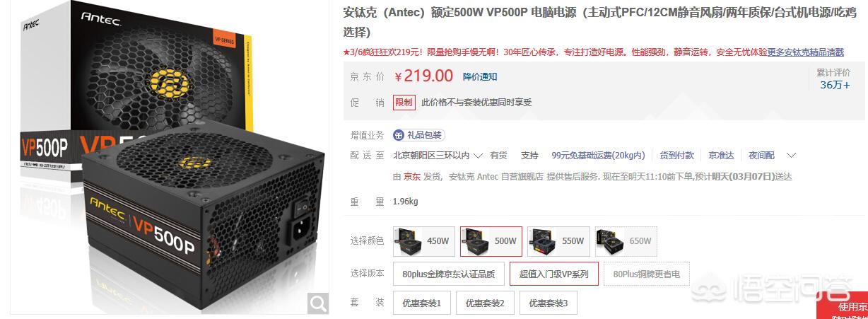868x319 pixels.
Task: Click the 500W option thumbnail image
Action: coord(476,241)
